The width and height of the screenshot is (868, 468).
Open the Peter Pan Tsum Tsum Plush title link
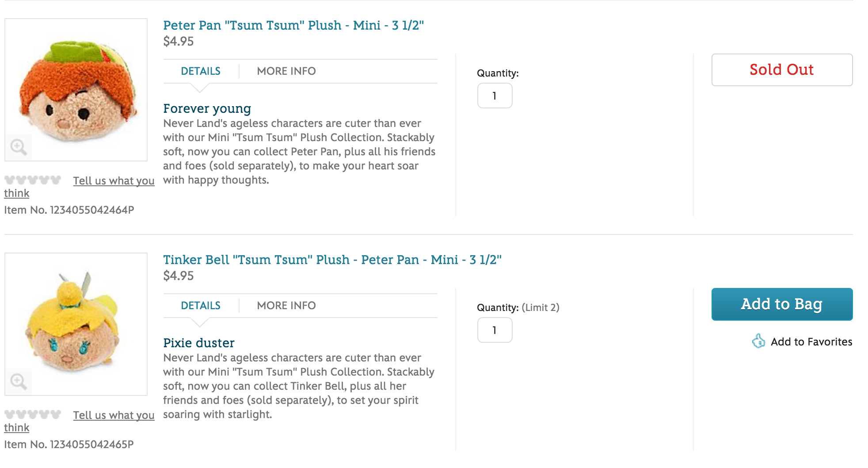293,25
